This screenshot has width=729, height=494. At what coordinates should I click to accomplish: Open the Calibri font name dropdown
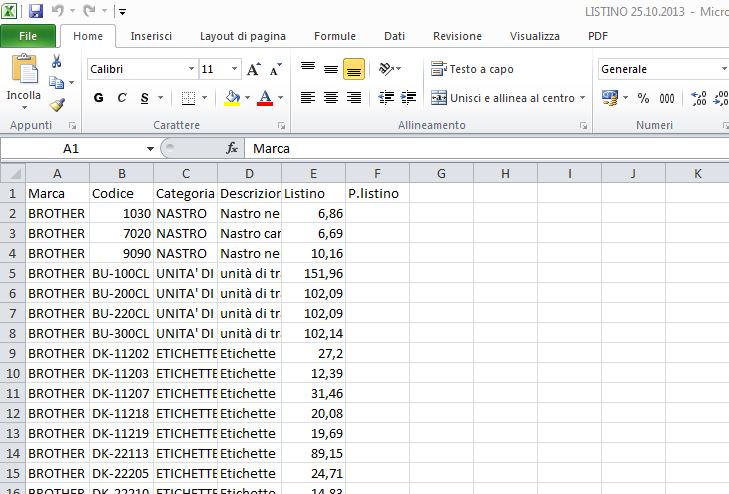tap(191, 69)
